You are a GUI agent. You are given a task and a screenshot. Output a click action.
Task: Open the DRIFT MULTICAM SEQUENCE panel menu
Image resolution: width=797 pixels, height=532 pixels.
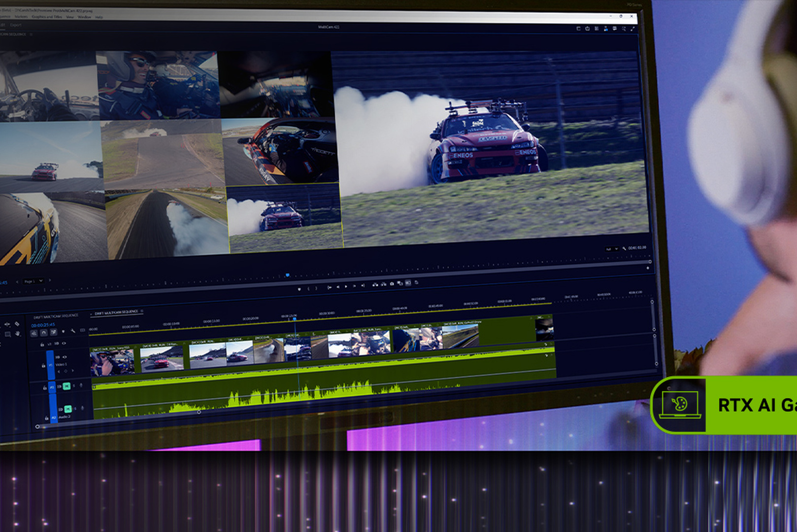(142, 311)
